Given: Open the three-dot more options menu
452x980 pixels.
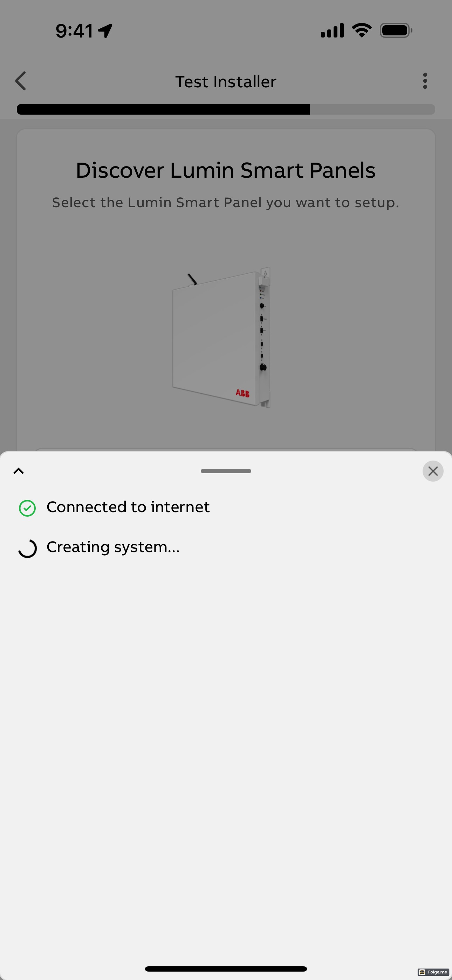Looking at the screenshot, I should tap(425, 81).
